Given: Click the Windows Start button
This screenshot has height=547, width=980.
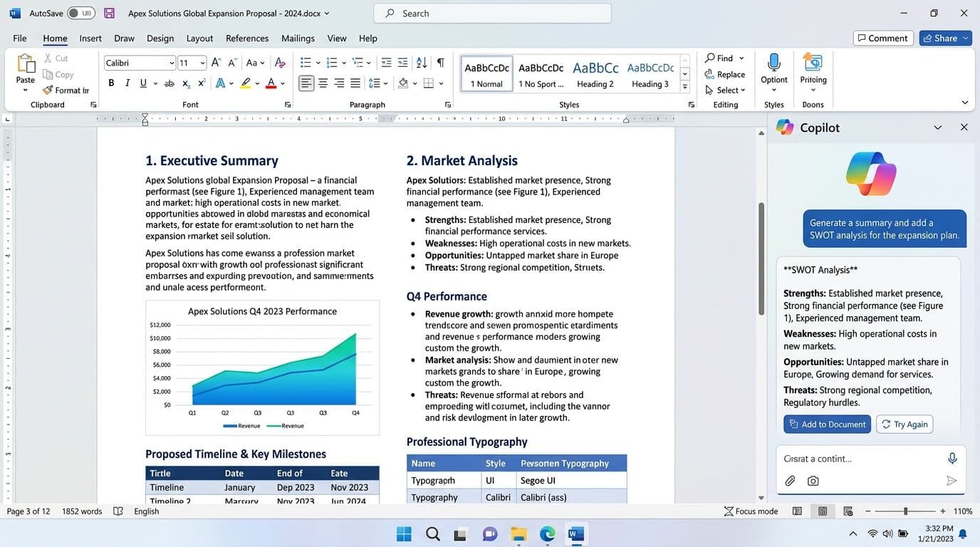Looking at the screenshot, I should point(404,533).
